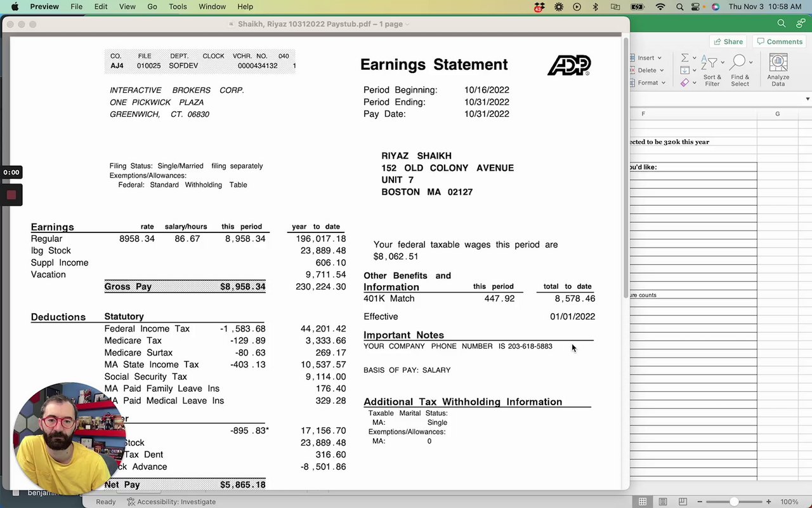Open the Wi-Fi status menu
Screen dimensions: 812x508
click(660, 6)
